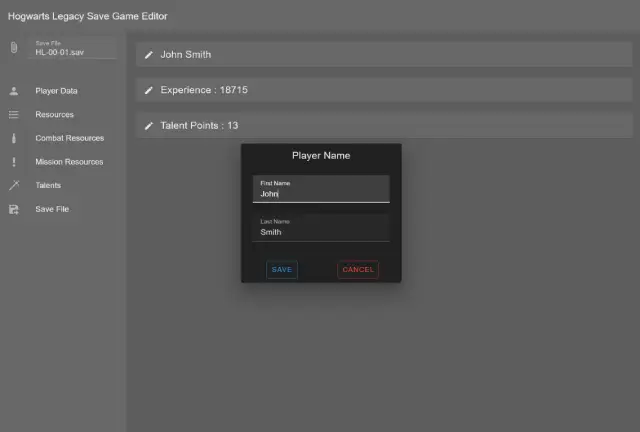Screen dimensions: 640x432
Task: Click the HL-00-01.sav save file field
Action: click(72, 48)
